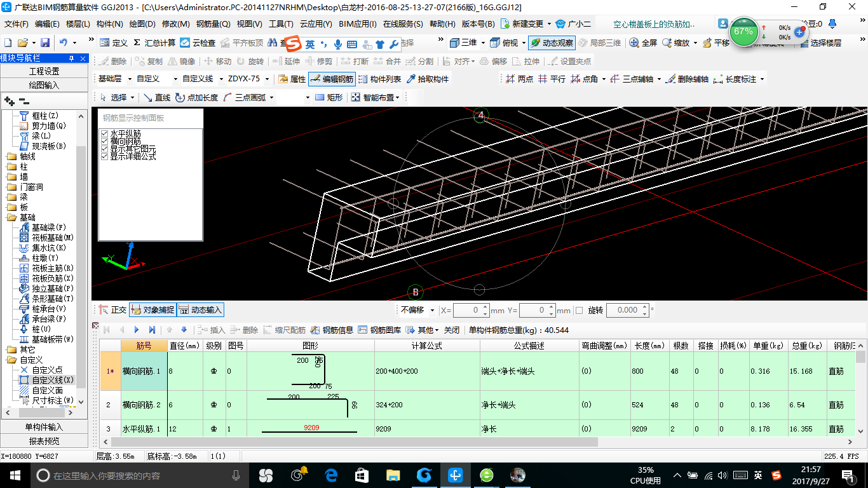Expand 长度标注 dropdown arrow
Viewport: 868px width, 488px height.
tap(762, 79)
